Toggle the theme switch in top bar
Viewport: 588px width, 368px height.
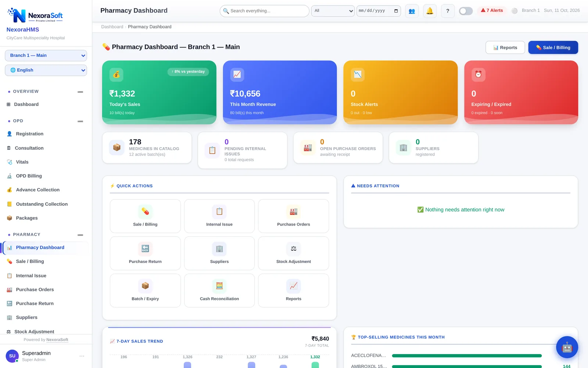pyautogui.click(x=466, y=11)
